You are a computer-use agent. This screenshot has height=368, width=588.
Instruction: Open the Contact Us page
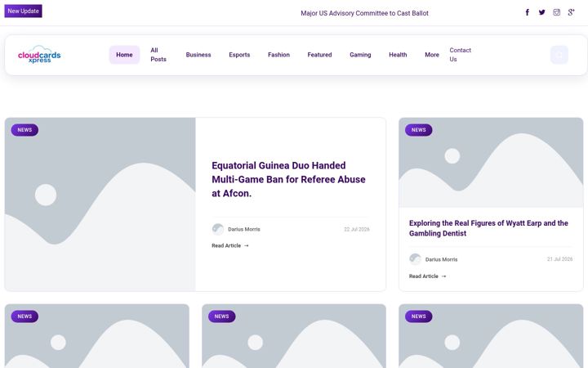(460, 55)
